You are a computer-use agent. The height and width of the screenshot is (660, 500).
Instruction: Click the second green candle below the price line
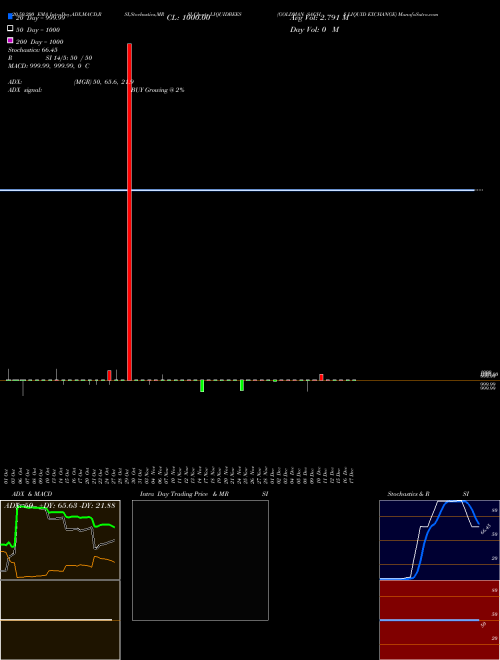[x=242, y=385]
